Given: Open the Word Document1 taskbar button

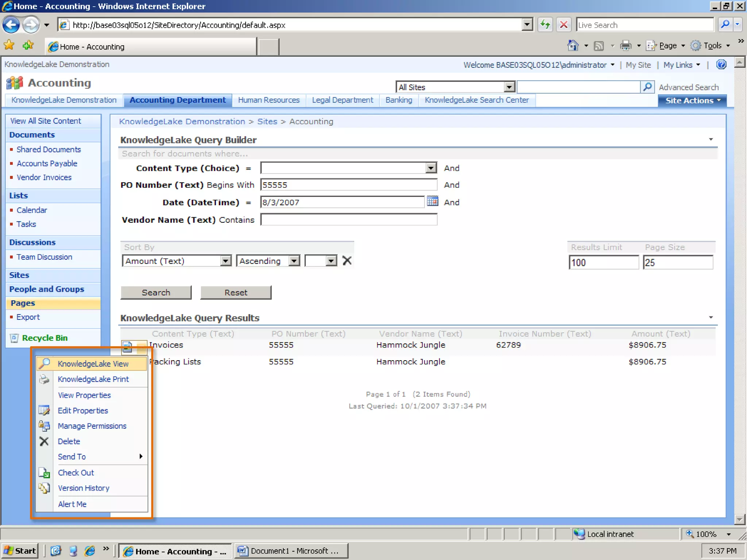Looking at the screenshot, I should tap(291, 551).
